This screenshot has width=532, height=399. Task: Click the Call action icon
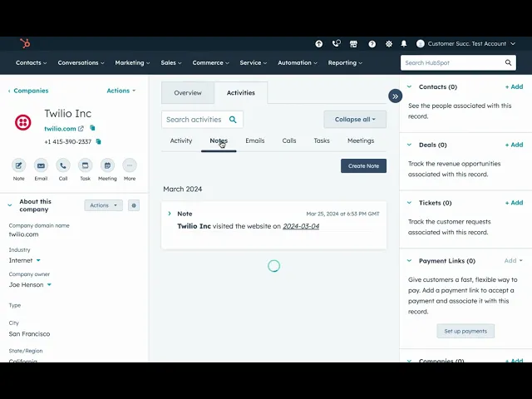coord(63,165)
